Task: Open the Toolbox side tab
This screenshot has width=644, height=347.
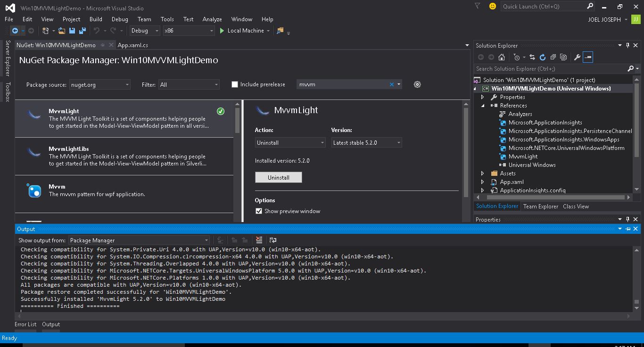Action: 8,92
